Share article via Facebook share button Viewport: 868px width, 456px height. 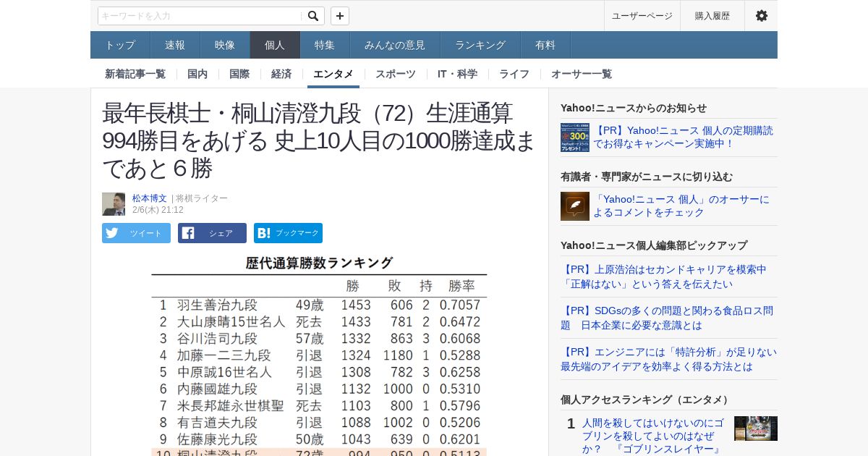coord(212,233)
